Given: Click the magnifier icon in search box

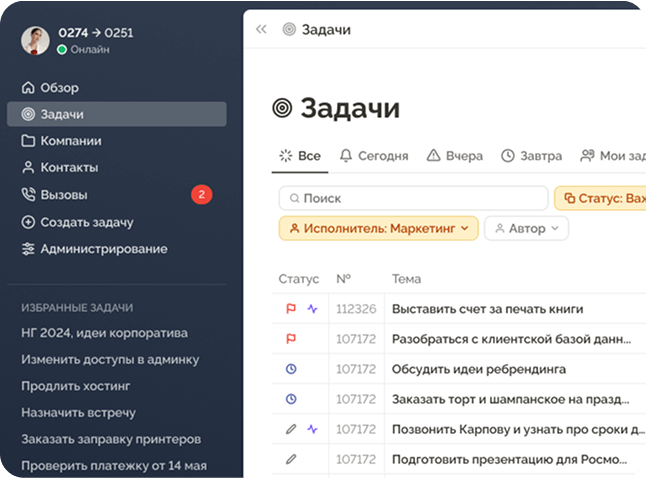Looking at the screenshot, I should [294, 198].
